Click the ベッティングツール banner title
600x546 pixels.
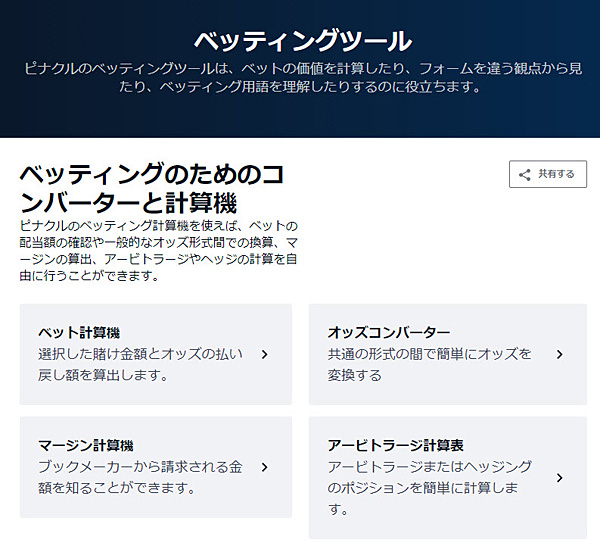[x=303, y=41]
